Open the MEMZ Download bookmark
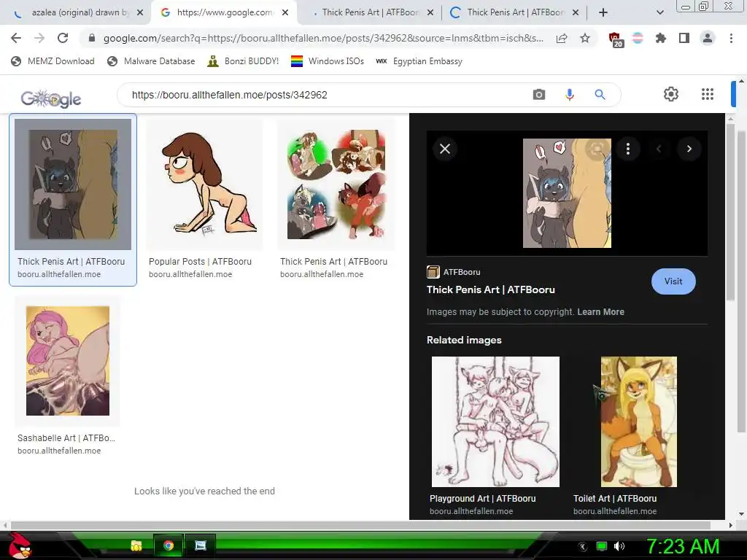This screenshot has width=747, height=560. pos(53,61)
